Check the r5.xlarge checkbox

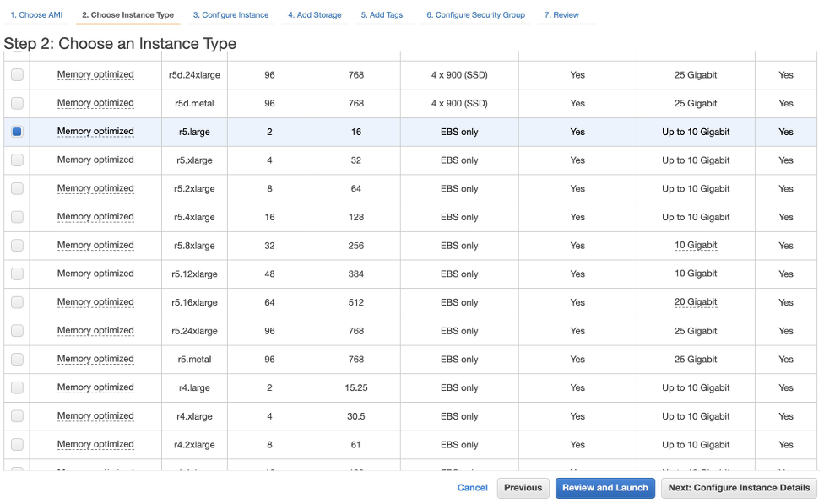(x=16, y=160)
